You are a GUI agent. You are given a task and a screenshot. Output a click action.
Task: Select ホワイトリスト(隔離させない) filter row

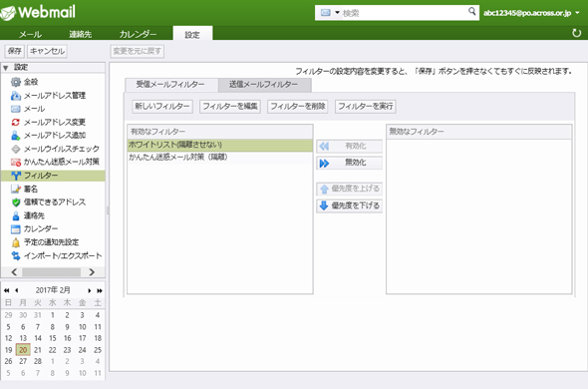pos(220,145)
